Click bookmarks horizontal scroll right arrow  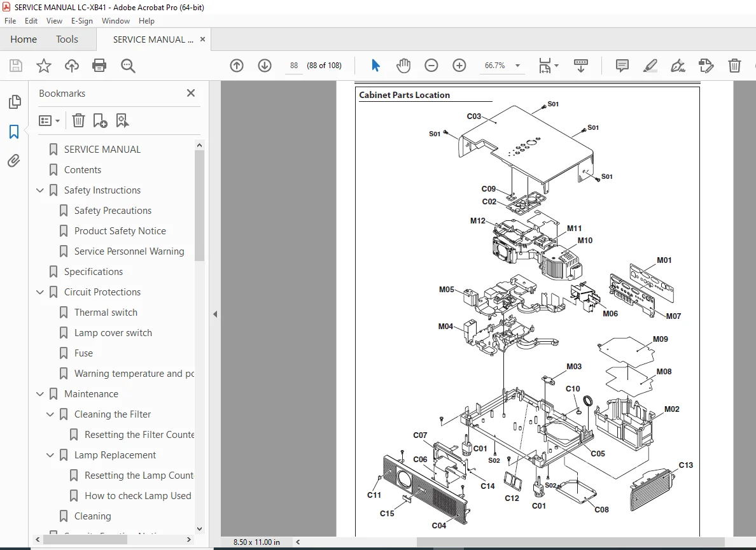click(188, 539)
